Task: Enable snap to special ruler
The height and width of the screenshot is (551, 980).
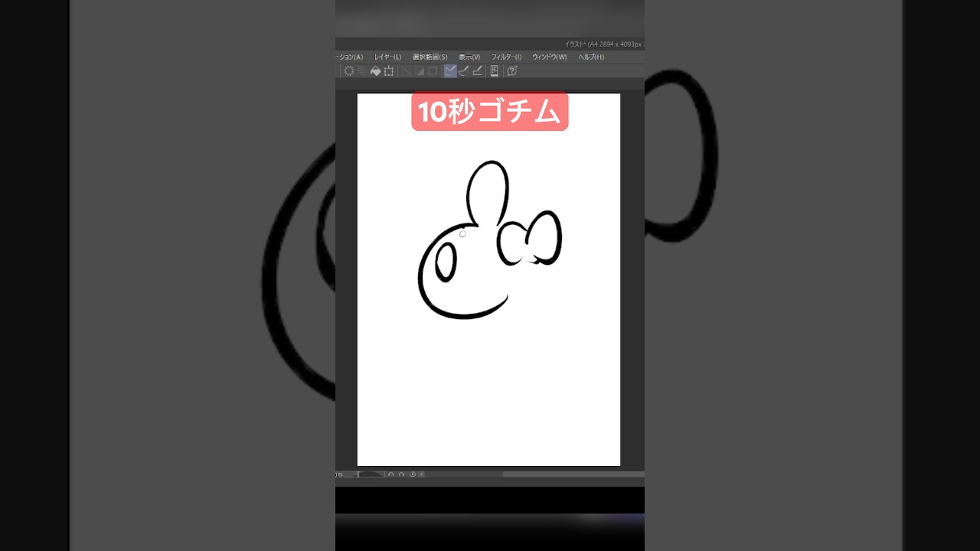Action: point(420,70)
